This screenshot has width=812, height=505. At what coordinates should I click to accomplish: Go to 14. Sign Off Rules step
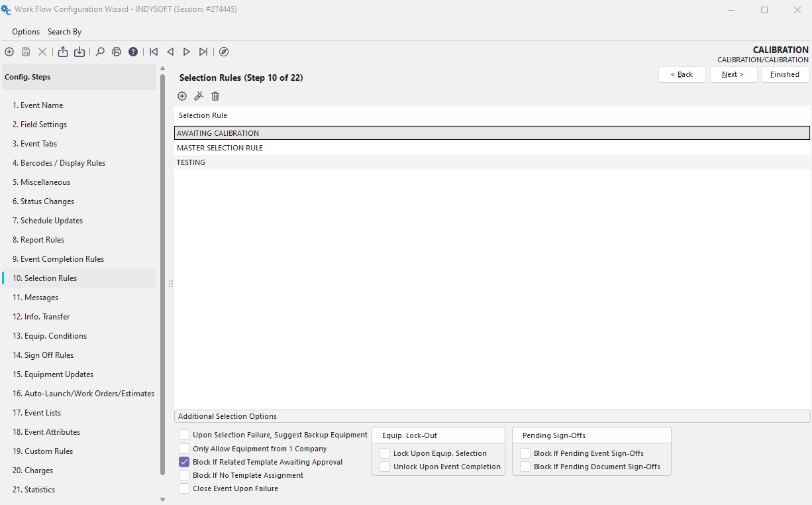tap(43, 355)
